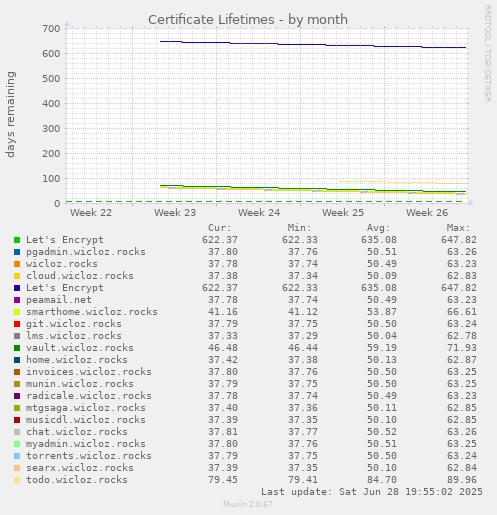Click the 'lms.wicloz.rocks' legend label
Screen dimensions: 497x515
[74, 336]
